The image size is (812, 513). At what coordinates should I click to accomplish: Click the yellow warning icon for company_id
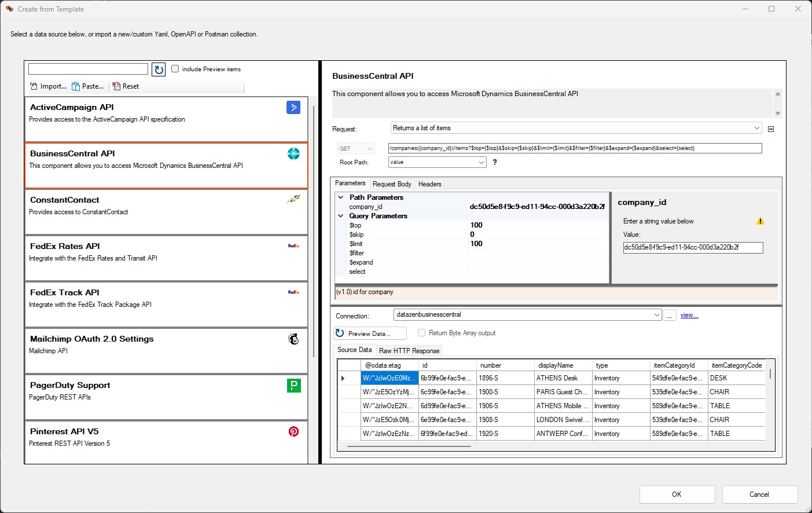760,221
